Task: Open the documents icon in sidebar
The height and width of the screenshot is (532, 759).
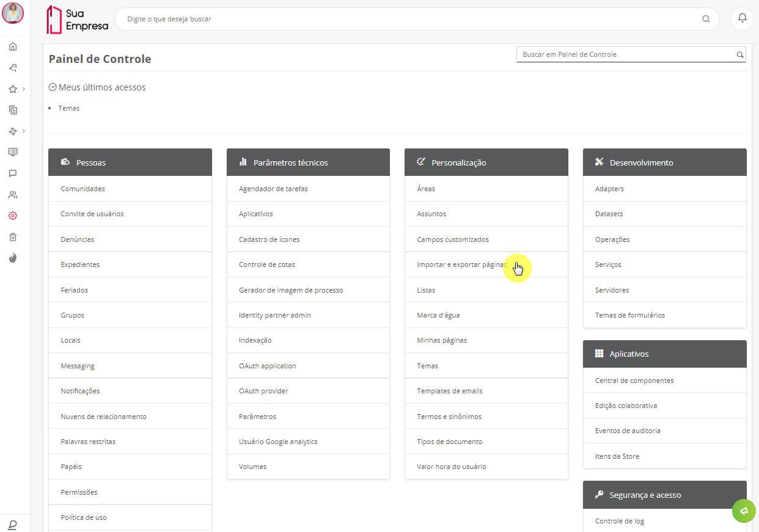Action: click(x=13, y=110)
